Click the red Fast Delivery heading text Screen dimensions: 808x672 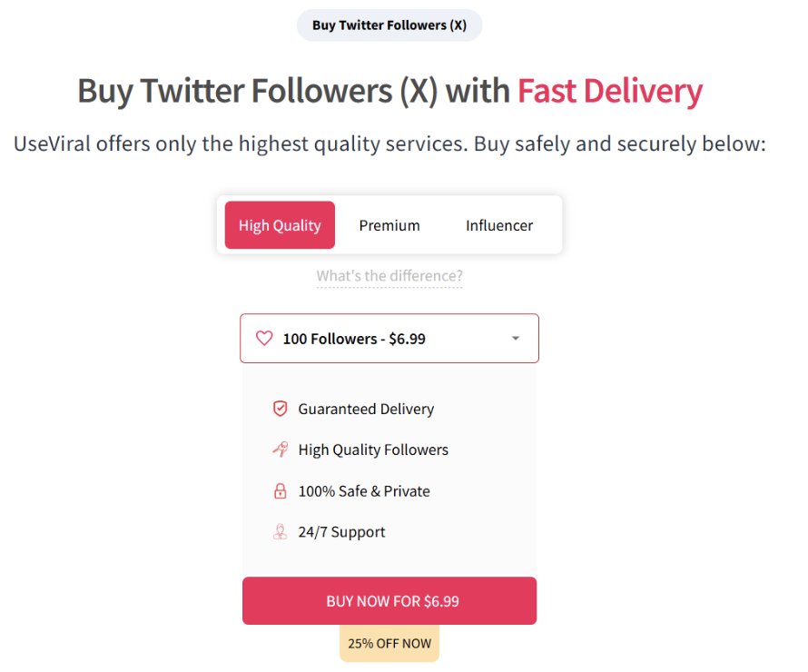[x=610, y=92]
